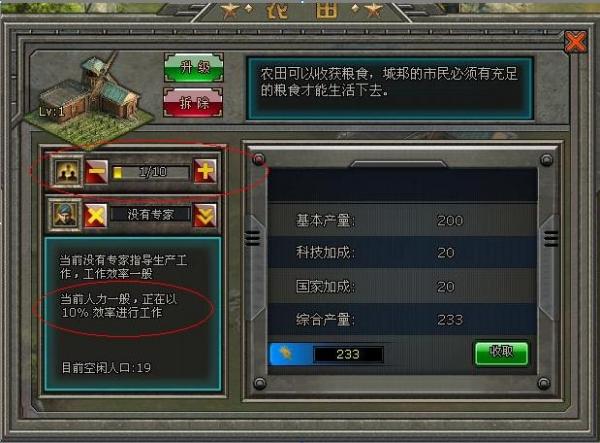
Task: Select the 基本产量 base output row
Action: click(x=402, y=220)
